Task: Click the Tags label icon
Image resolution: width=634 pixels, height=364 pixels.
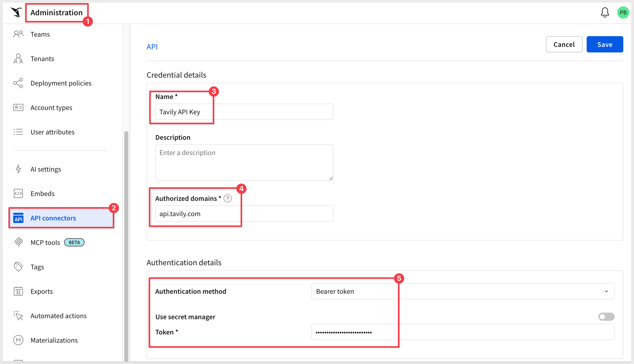Action: point(18,267)
